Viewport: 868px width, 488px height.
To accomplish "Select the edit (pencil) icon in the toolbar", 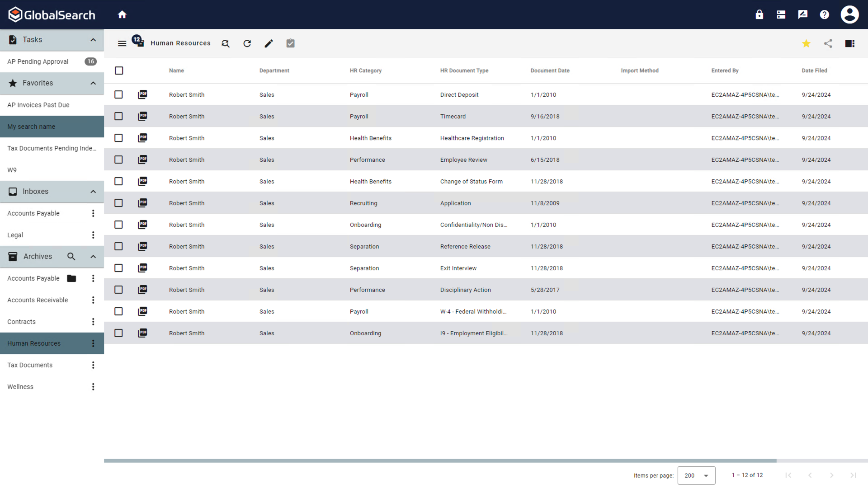I will click(x=269, y=43).
